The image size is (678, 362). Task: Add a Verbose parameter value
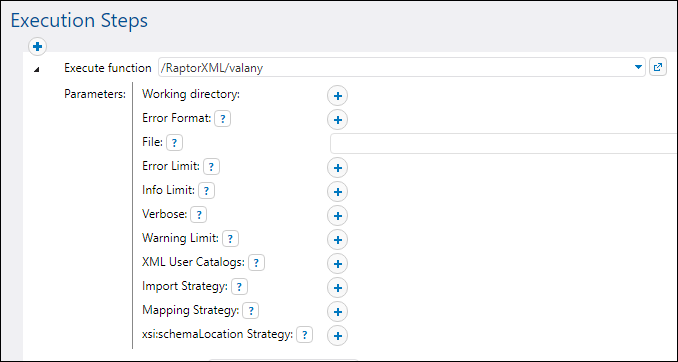338,216
